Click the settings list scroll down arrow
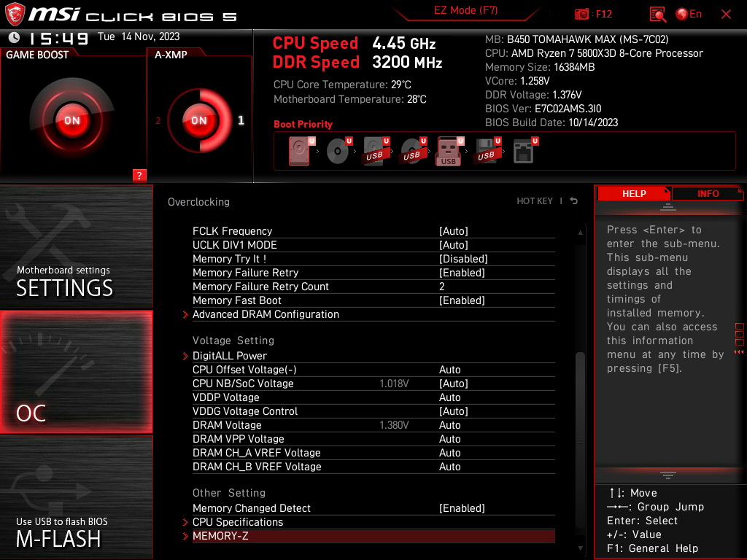Image resolution: width=747 pixels, height=560 pixels. pyautogui.click(x=580, y=548)
